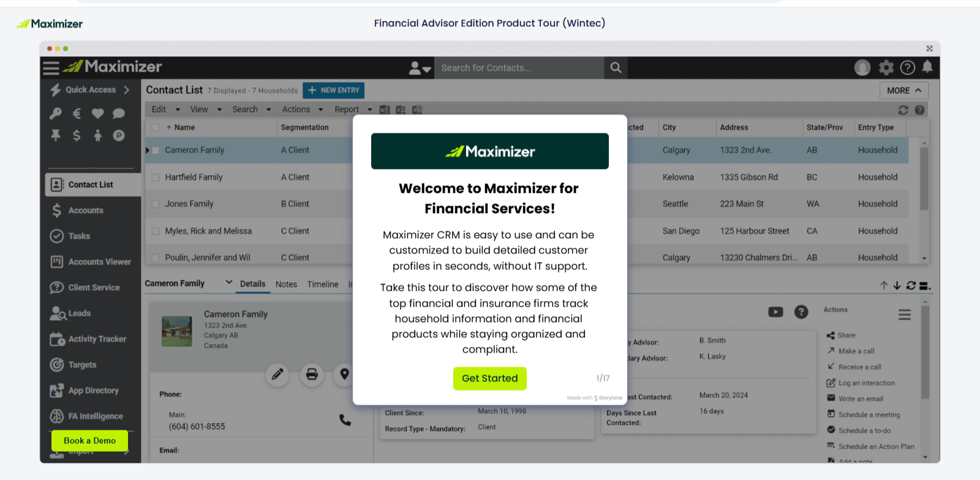Open the notifications bell
The height and width of the screenshot is (480, 980).
[x=927, y=67]
